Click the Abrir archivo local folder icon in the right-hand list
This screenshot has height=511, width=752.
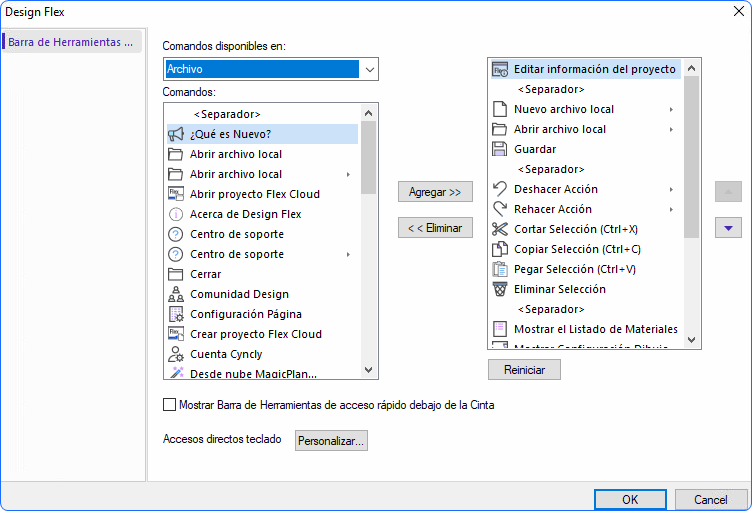(x=500, y=129)
